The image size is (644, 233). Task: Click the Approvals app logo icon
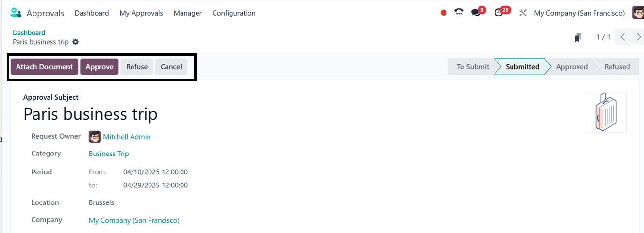click(16, 13)
